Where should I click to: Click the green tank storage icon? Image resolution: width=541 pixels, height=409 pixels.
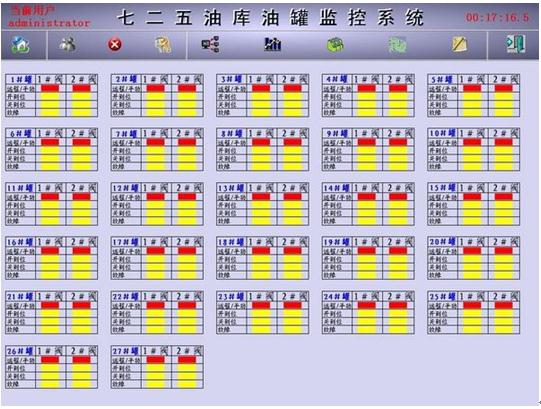click(335, 45)
